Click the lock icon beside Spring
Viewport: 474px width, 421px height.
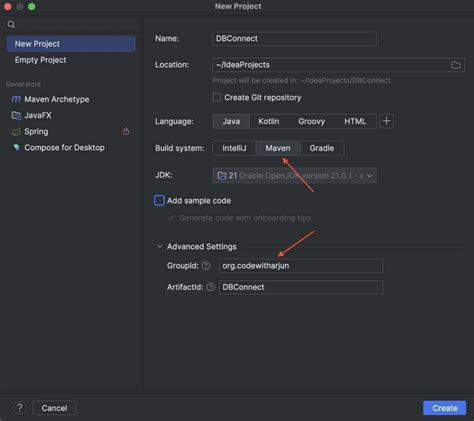(126, 131)
